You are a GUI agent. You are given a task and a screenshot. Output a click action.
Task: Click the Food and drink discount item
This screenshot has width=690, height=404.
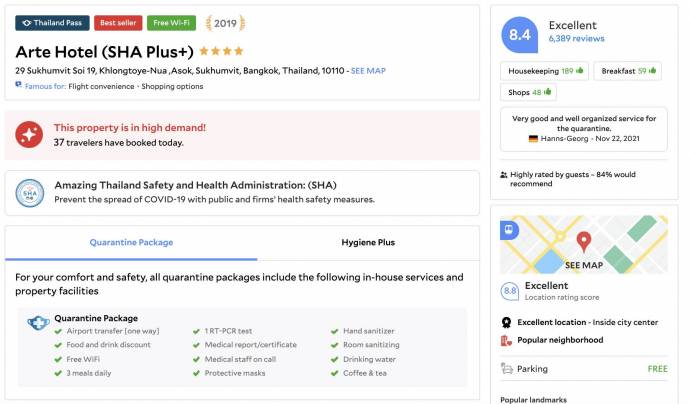108,345
